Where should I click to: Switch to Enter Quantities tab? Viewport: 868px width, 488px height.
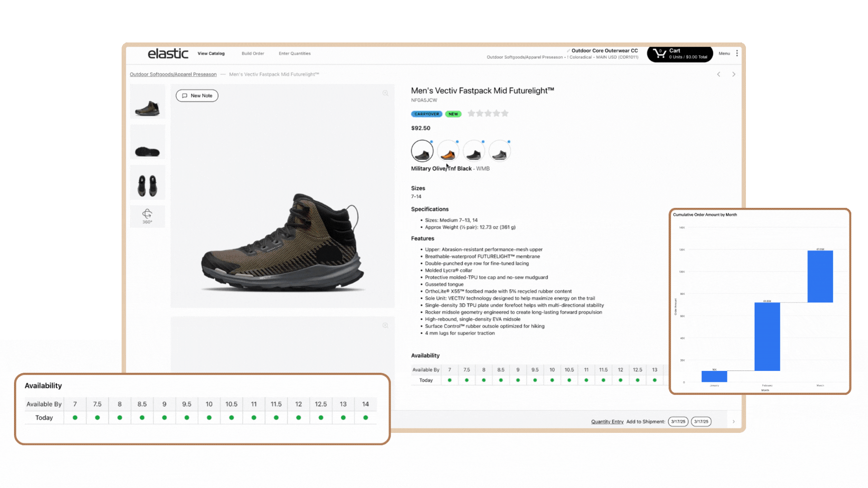coord(294,53)
